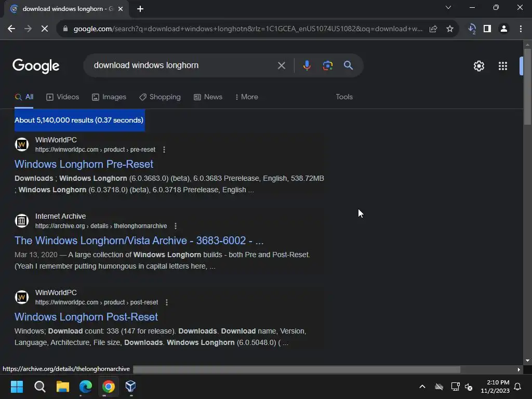
Task: Stop loading the page
Action: [45, 29]
